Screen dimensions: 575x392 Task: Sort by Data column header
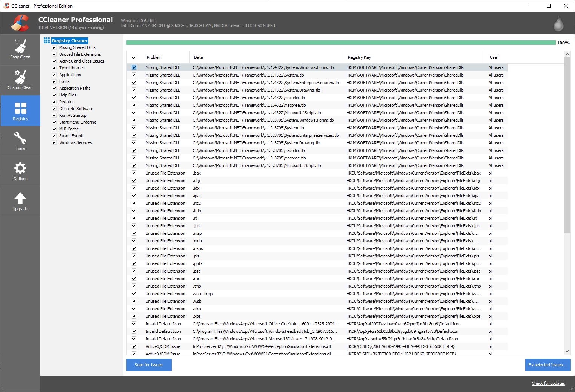point(266,57)
